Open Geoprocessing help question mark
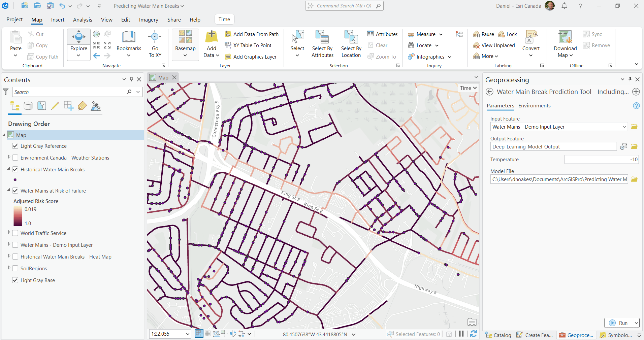The height and width of the screenshot is (340, 644). (x=636, y=106)
